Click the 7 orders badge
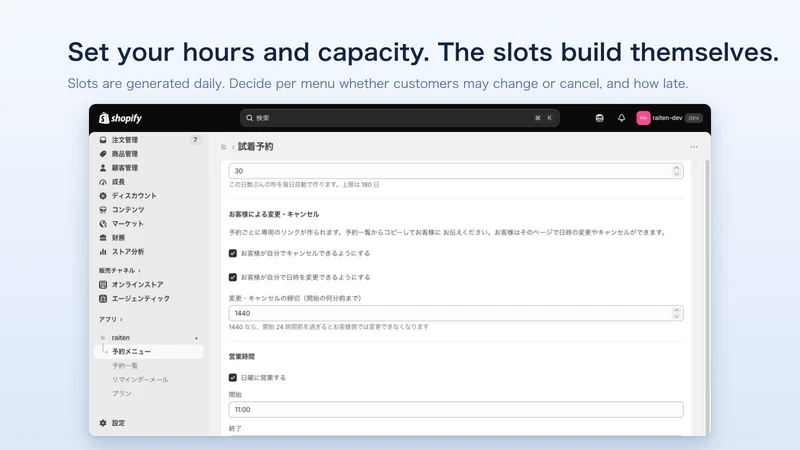 195,140
